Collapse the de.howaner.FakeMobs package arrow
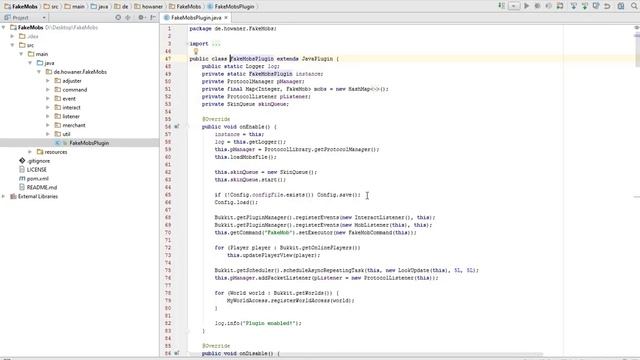The image size is (640, 360). coord(40,72)
